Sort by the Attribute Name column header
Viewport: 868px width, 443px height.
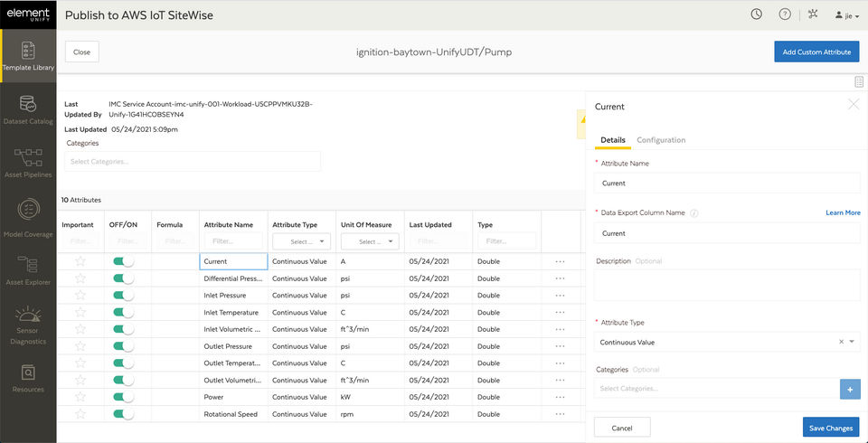coord(229,225)
